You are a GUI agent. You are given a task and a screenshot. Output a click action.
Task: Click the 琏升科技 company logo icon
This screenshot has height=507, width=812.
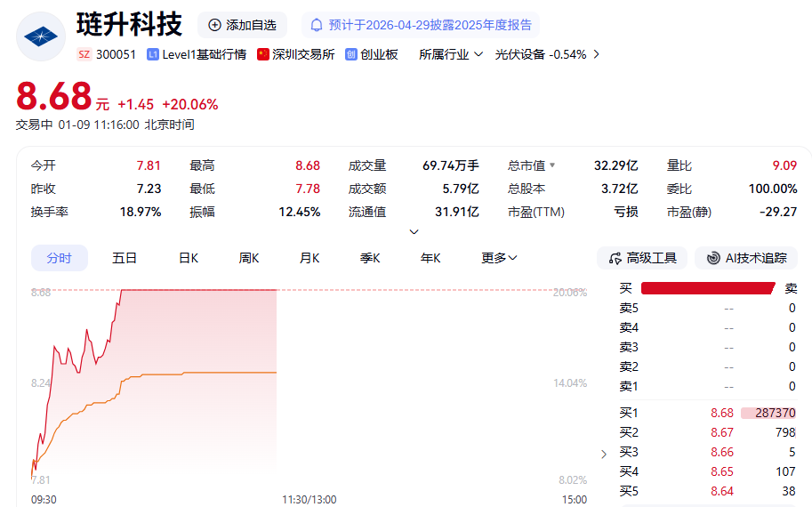[41, 36]
